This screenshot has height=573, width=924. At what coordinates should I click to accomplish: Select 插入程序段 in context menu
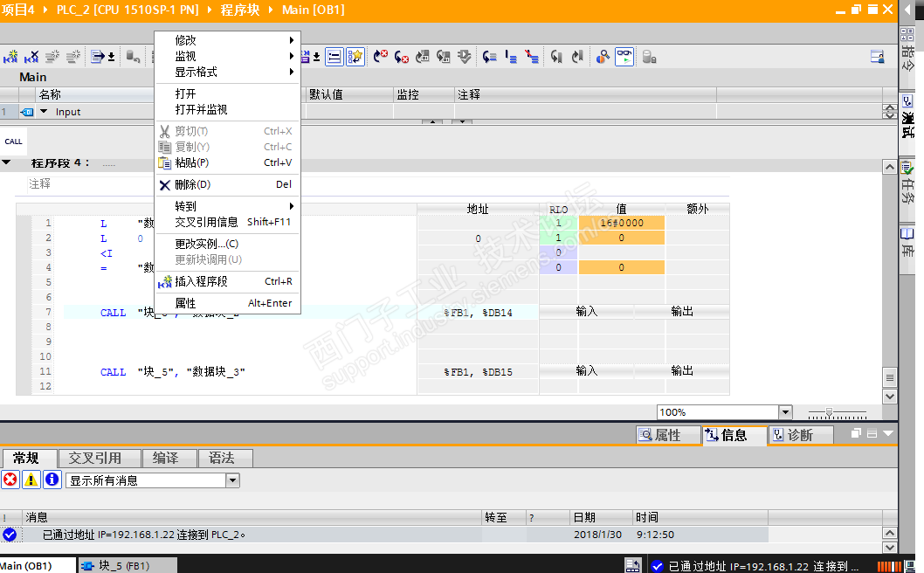coord(227,281)
